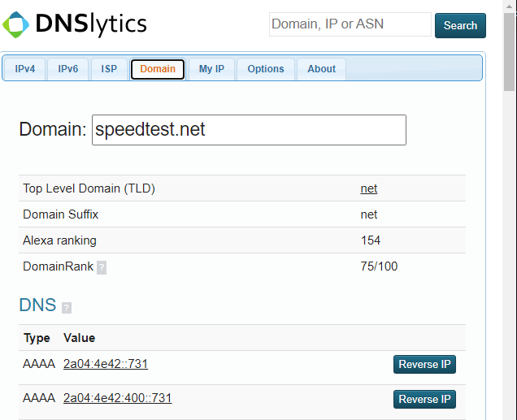This screenshot has height=420, width=517.
Task: Click the DNSlytics site name text
Action: (x=91, y=24)
